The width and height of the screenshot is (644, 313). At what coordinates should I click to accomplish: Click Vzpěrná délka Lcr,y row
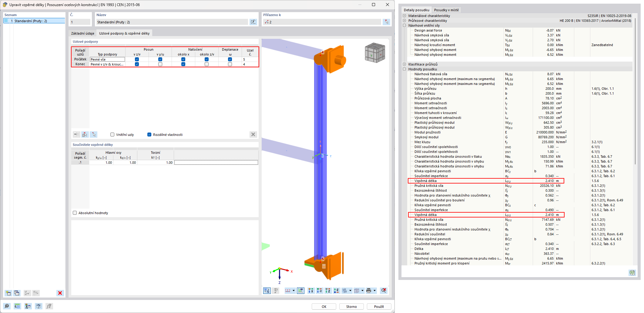click(486, 181)
